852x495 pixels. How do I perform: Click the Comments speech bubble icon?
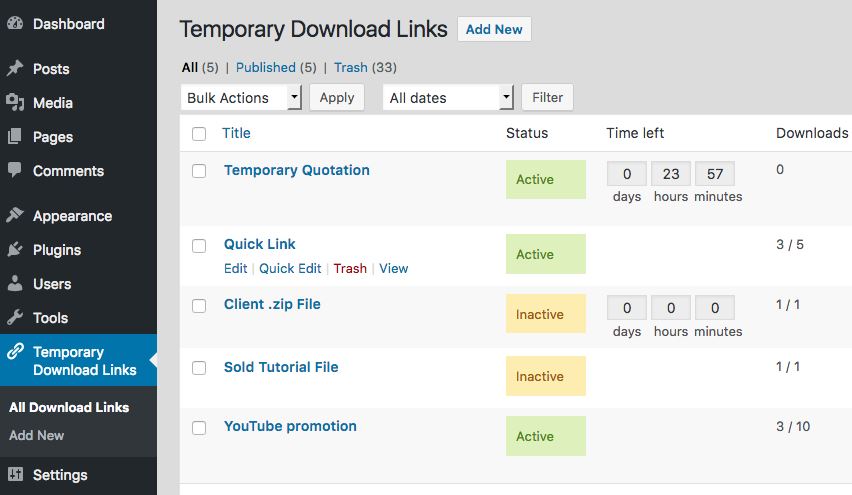pyautogui.click(x=15, y=170)
